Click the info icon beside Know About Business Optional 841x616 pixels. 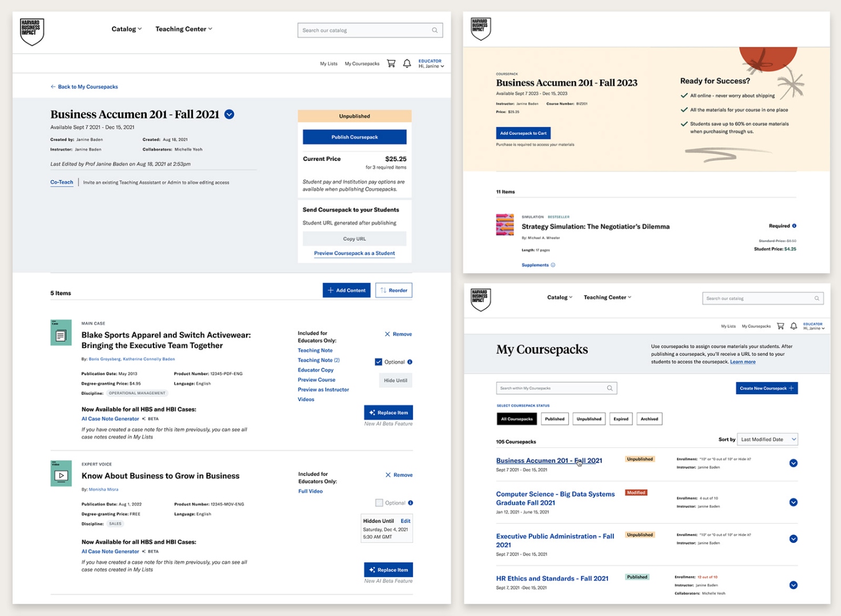[x=410, y=503]
